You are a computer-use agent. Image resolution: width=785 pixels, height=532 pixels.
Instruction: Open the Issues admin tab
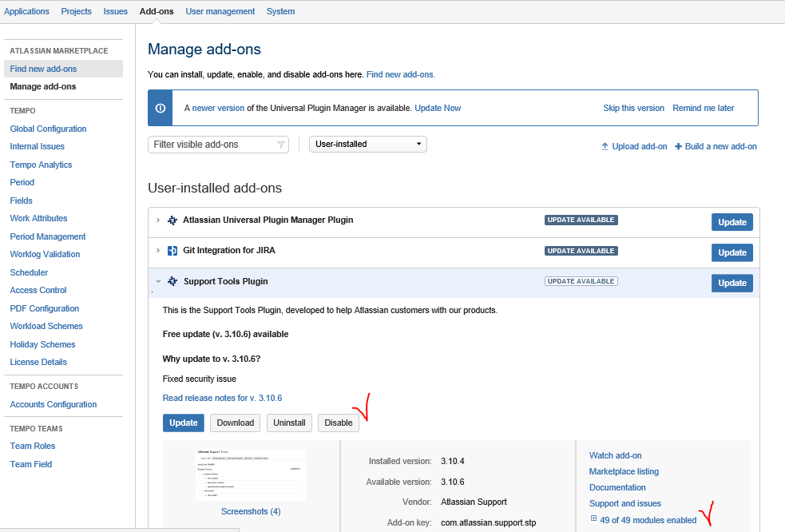point(115,11)
